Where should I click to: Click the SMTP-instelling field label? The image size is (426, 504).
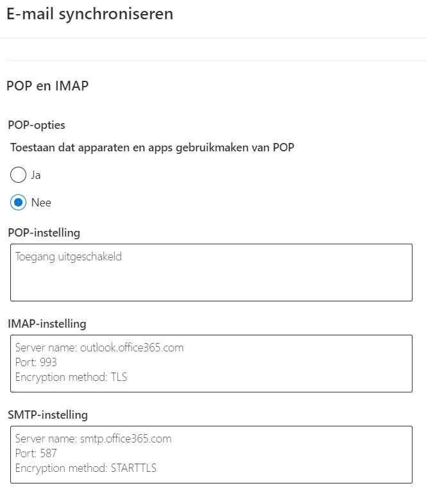48,415
